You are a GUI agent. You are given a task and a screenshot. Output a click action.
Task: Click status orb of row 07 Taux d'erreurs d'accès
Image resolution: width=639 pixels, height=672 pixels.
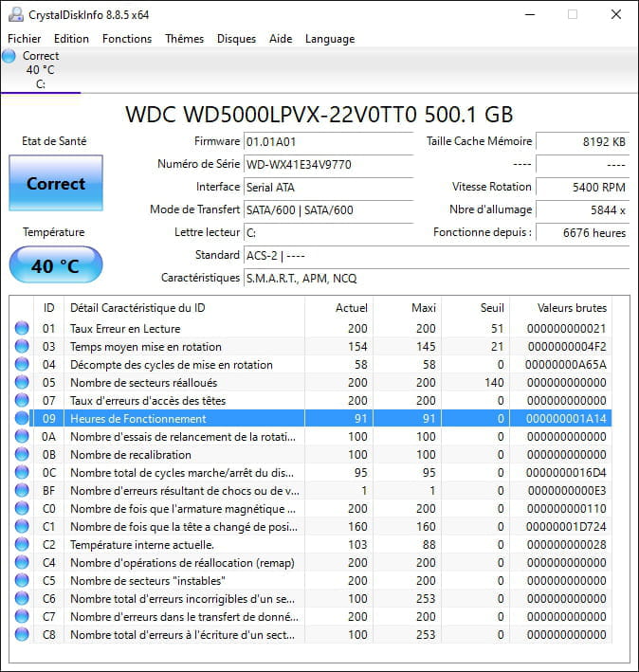22,400
